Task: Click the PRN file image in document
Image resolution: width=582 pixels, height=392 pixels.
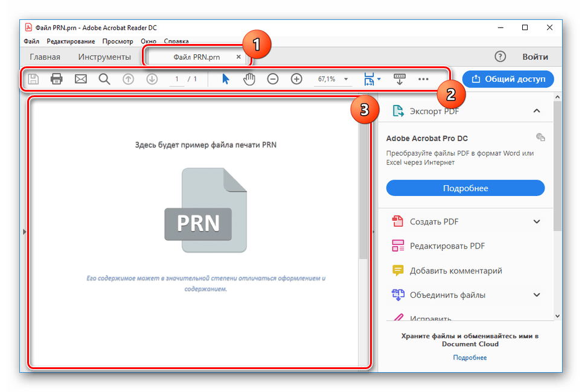Action: 206,210
